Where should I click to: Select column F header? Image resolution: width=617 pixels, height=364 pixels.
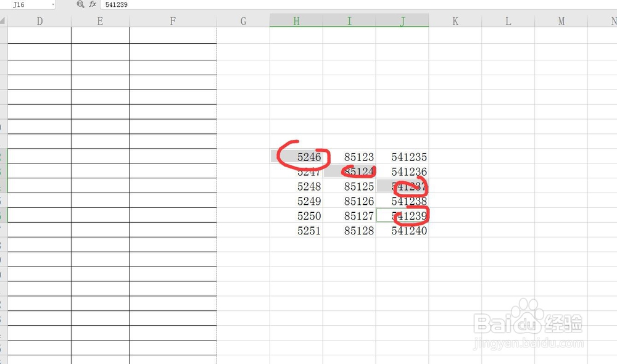(x=173, y=21)
